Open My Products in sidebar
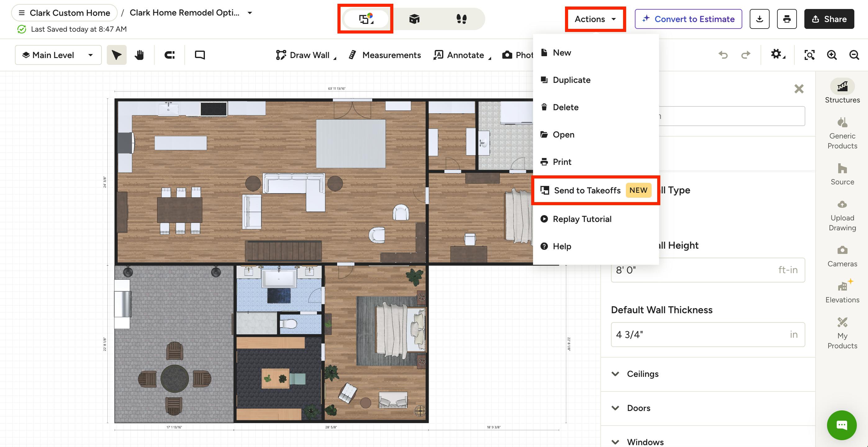868x447 pixels. 842,333
